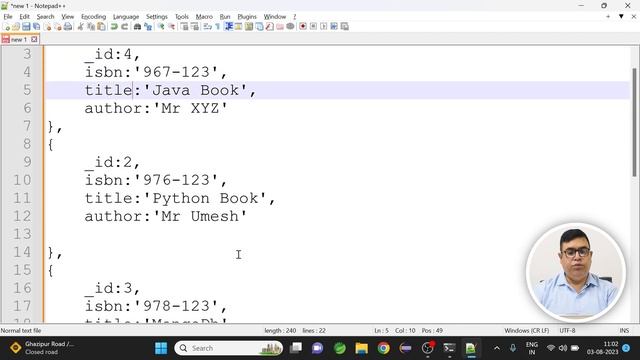Screen dimensions: 640x360
Task: Click the Print toolbar icon
Action: coord(68,27)
